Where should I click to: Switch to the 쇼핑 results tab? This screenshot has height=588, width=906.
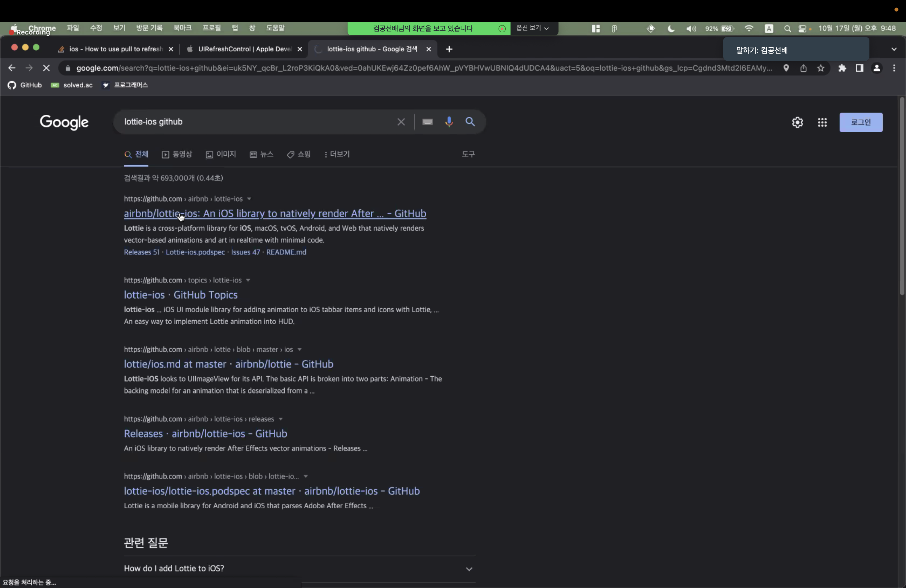point(299,154)
